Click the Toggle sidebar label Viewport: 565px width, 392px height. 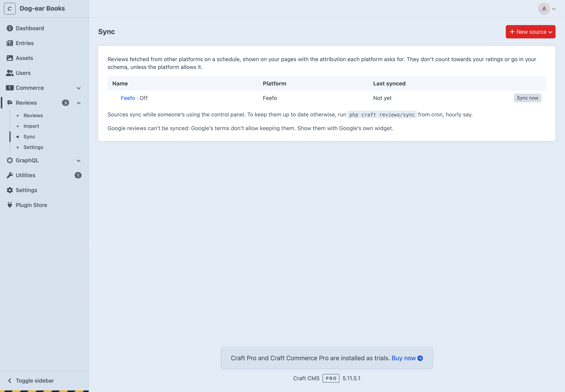[35, 381]
